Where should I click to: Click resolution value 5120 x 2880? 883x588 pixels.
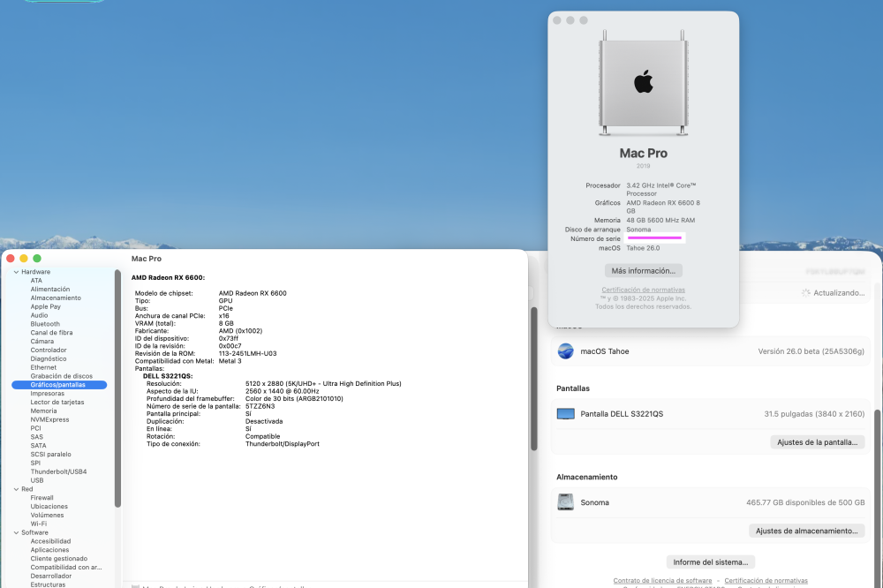point(323,383)
